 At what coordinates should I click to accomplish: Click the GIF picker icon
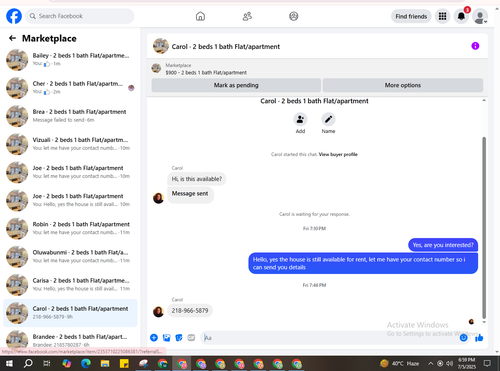point(191,338)
